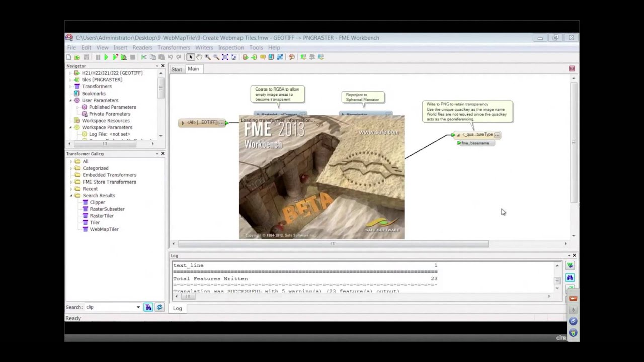This screenshot has height=362, width=644.
Task: Create a new workspace from the toolbar
Action: pos(69,57)
